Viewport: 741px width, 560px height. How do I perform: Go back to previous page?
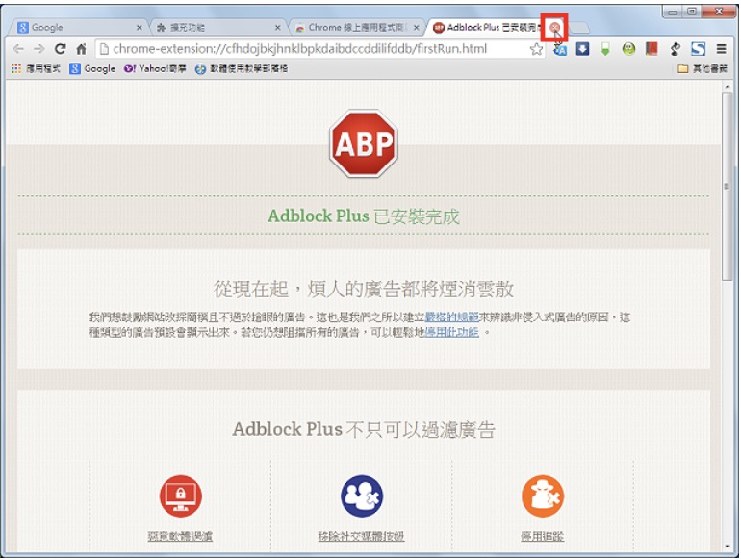18,49
